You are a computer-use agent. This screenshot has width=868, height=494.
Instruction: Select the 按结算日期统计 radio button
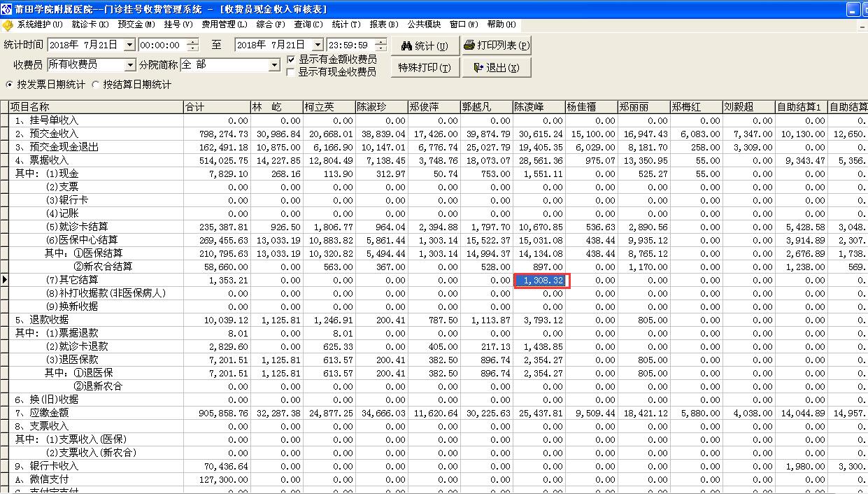point(95,85)
